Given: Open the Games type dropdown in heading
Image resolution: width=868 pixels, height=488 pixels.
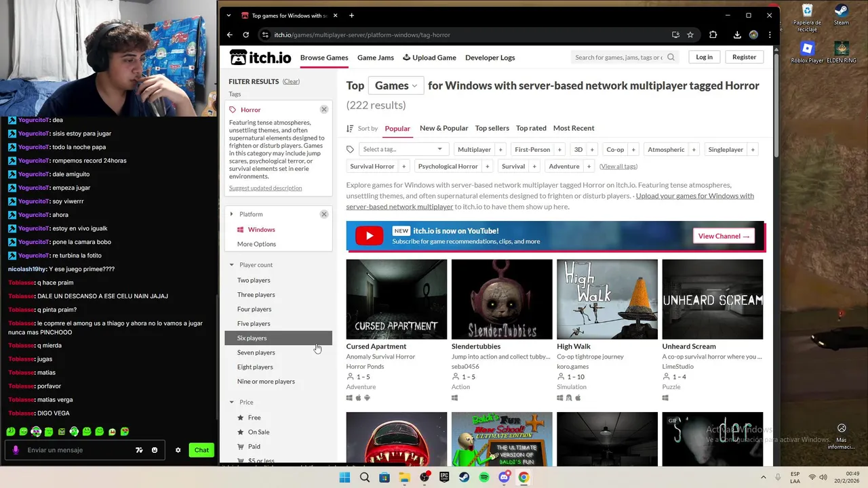Looking at the screenshot, I should point(396,85).
